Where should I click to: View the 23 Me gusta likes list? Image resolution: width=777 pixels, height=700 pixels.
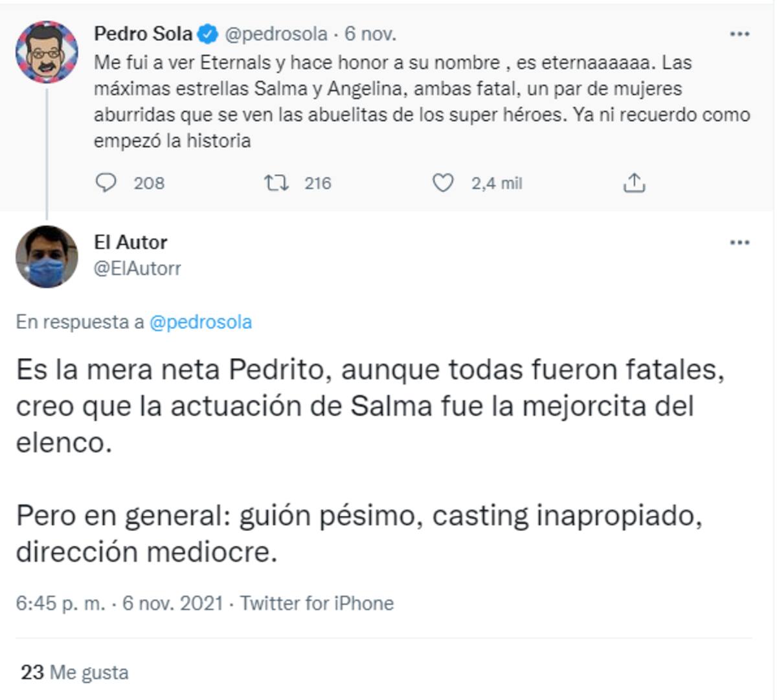click(x=74, y=672)
